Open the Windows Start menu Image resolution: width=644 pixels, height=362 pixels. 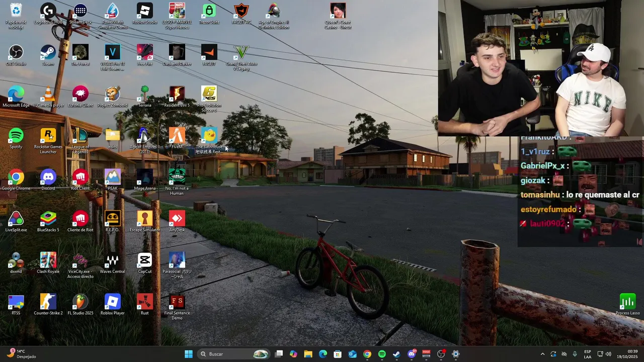(189, 354)
